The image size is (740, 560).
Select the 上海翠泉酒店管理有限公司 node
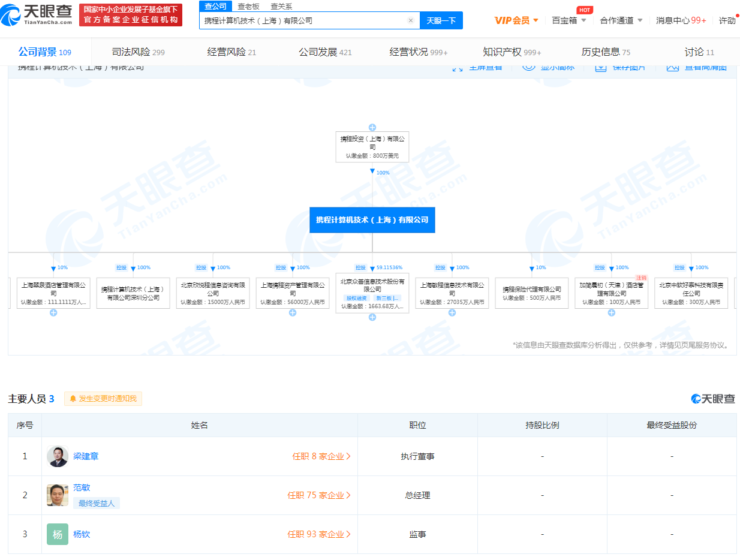(53, 293)
